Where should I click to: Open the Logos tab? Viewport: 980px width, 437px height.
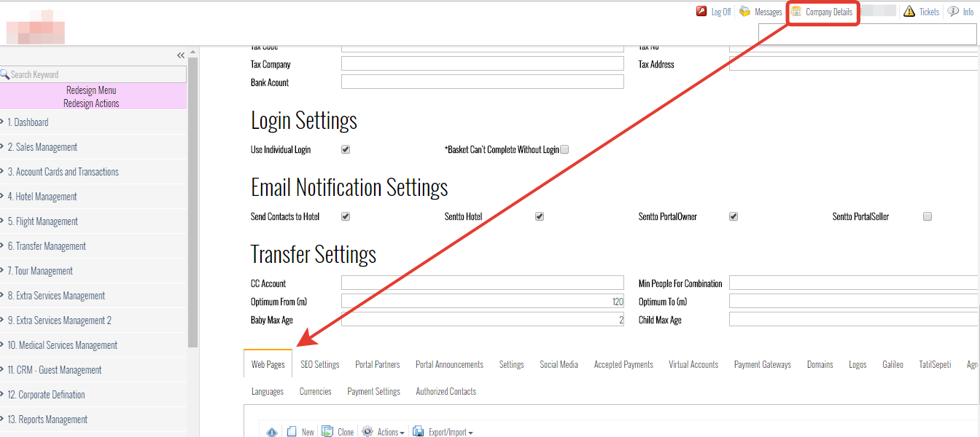tap(857, 364)
